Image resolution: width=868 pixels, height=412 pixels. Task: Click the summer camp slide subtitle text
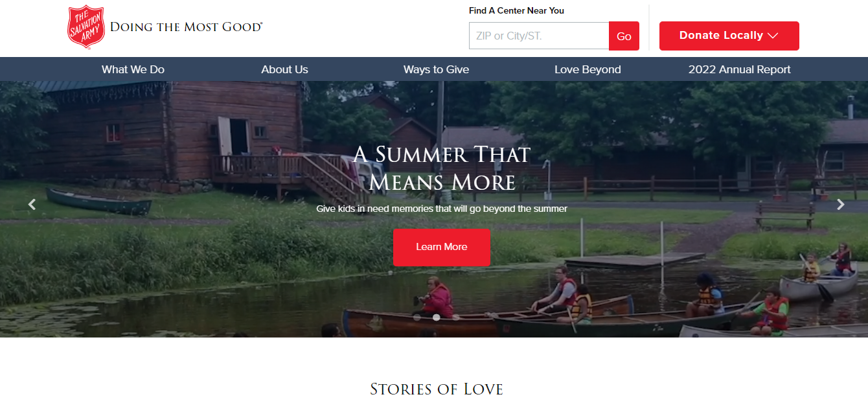click(442, 209)
